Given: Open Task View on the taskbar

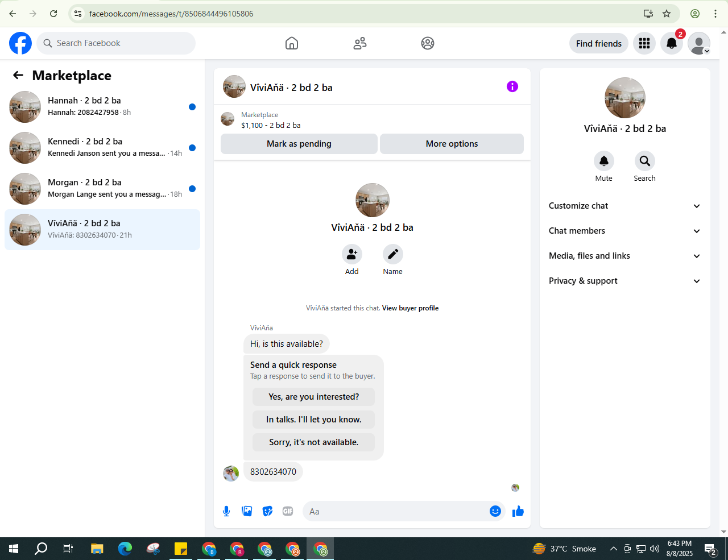Looking at the screenshot, I should click(x=68, y=549).
